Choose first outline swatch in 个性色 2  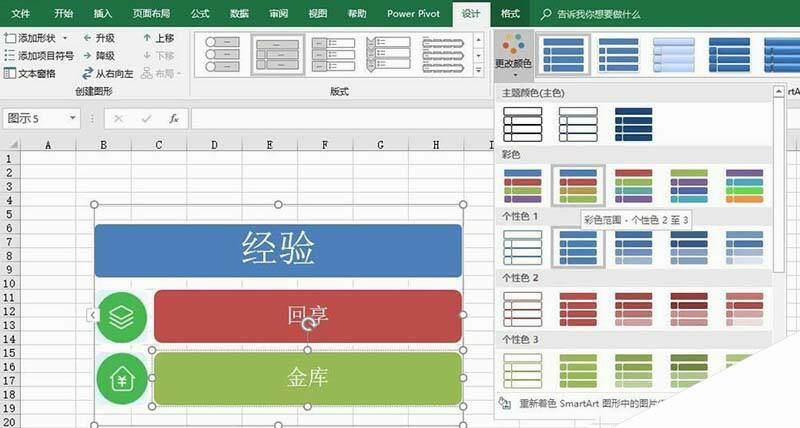click(522, 309)
